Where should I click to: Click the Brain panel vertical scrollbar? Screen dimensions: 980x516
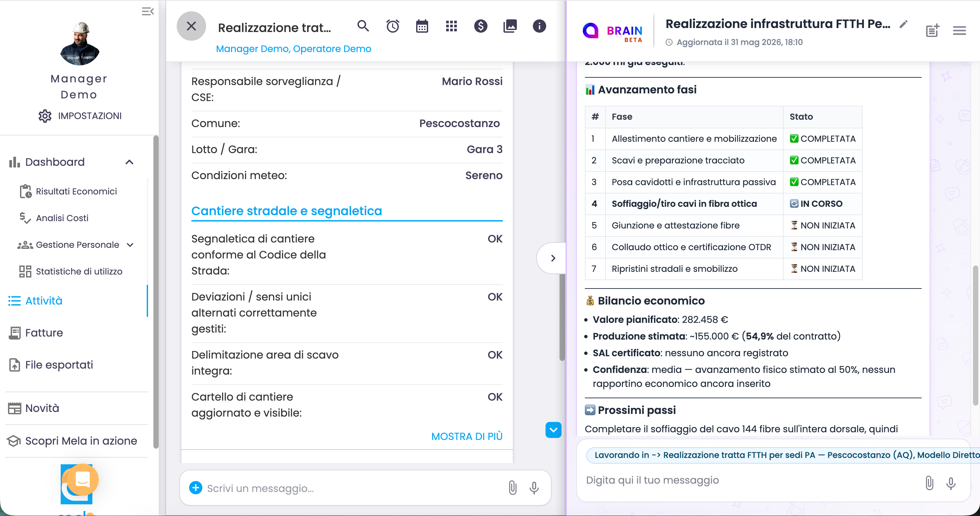click(x=975, y=335)
